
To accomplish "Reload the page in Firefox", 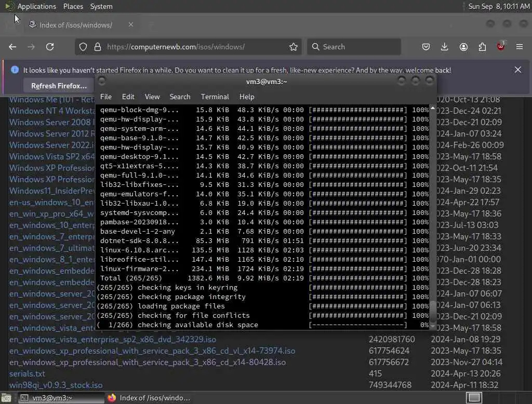I will (x=50, y=47).
